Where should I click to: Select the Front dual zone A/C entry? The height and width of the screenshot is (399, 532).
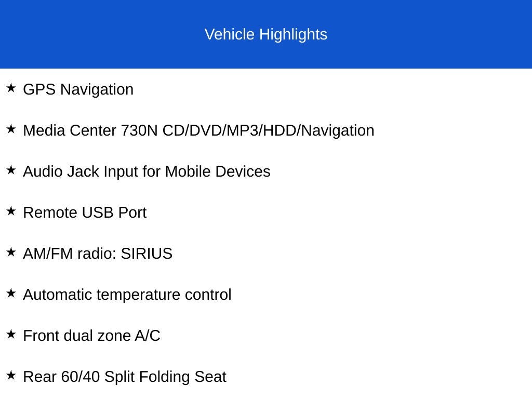pos(91,336)
